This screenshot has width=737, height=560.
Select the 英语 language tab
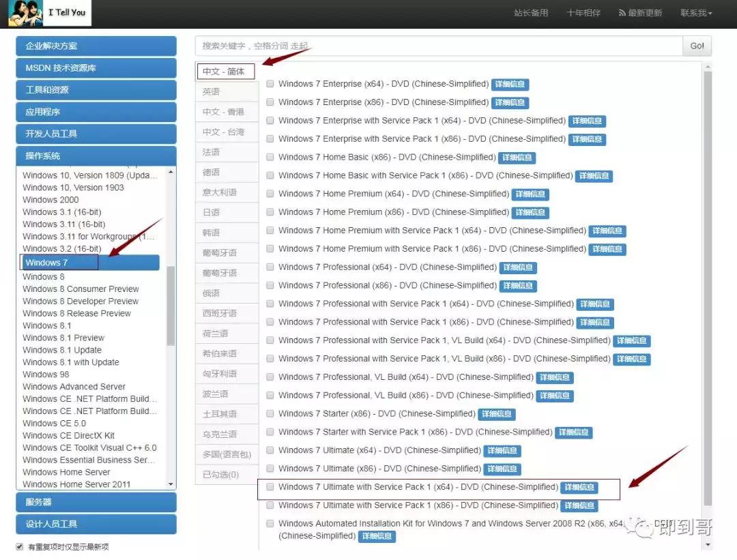[x=227, y=91]
